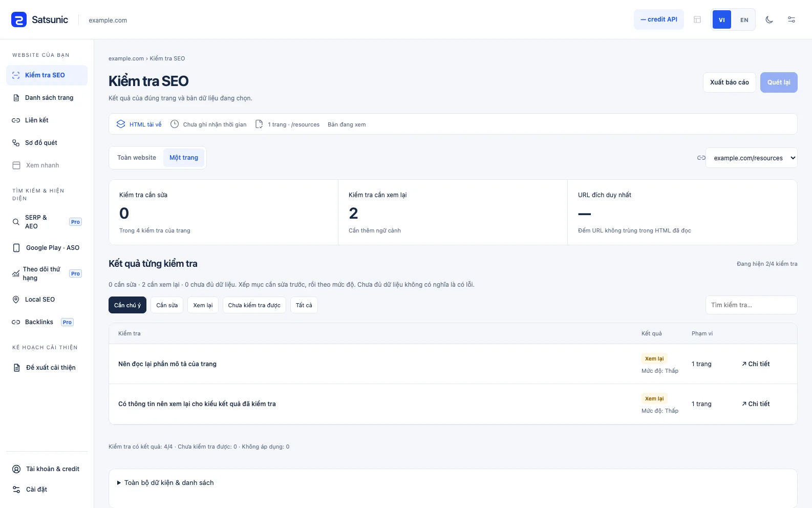Click the Pro badge beside Backlinks

(x=67, y=322)
